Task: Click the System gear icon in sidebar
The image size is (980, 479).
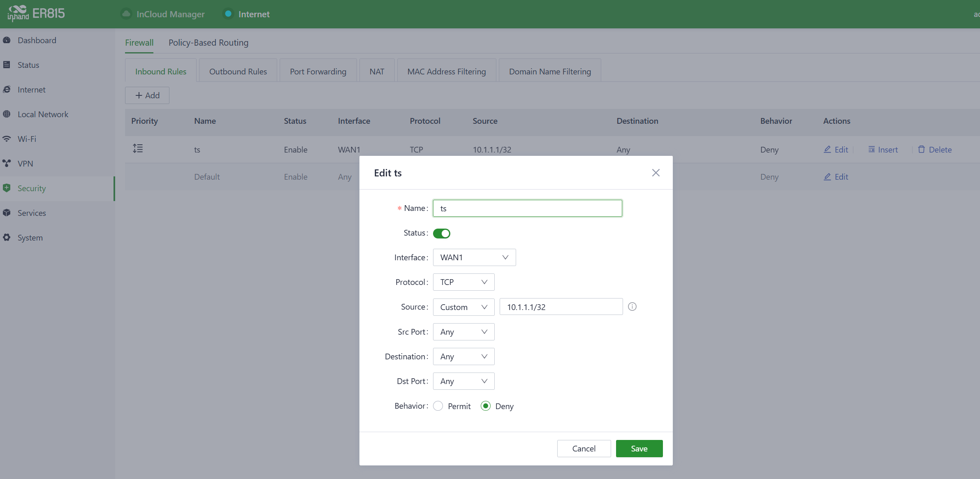Action: click(x=7, y=237)
